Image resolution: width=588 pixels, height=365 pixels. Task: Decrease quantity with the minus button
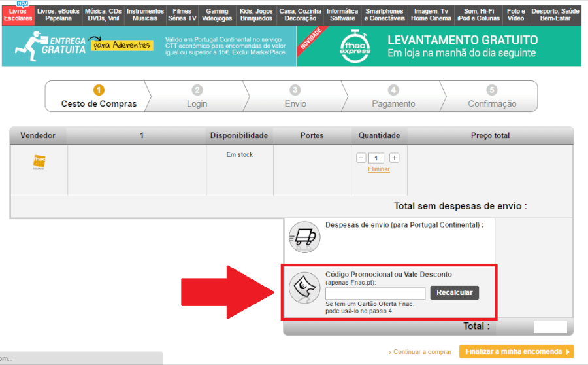[361, 158]
